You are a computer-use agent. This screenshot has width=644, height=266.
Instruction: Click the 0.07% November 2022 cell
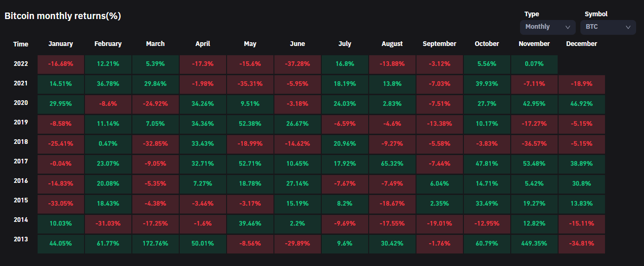[x=534, y=64]
